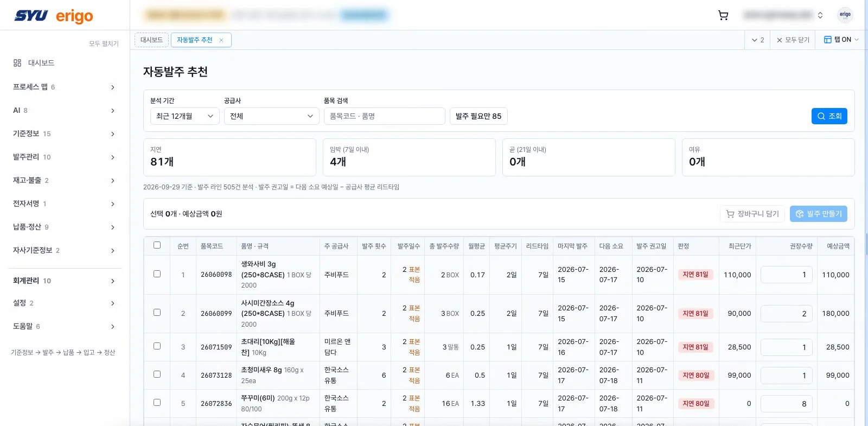The height and width of the screenshot is (426, 868).
Task: Open the tab count dropdown showing 2
Action: point(758,40)
